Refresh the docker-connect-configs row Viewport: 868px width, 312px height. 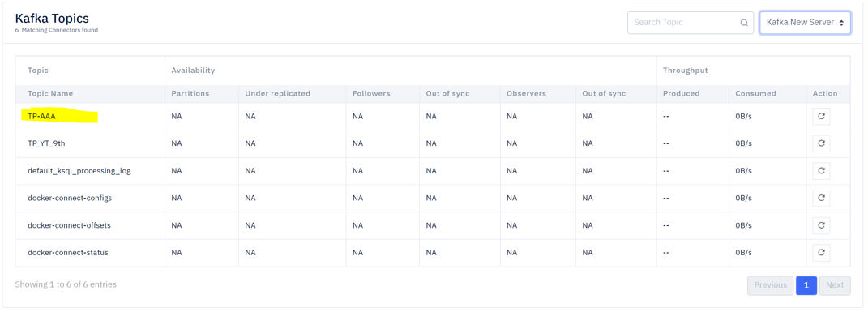click(x=821, y=198)
